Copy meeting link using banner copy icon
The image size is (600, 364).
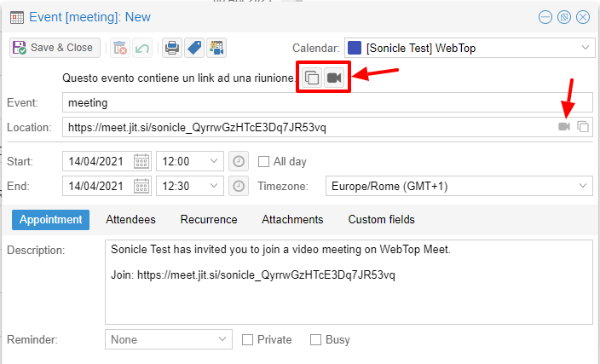pos(312,78)
